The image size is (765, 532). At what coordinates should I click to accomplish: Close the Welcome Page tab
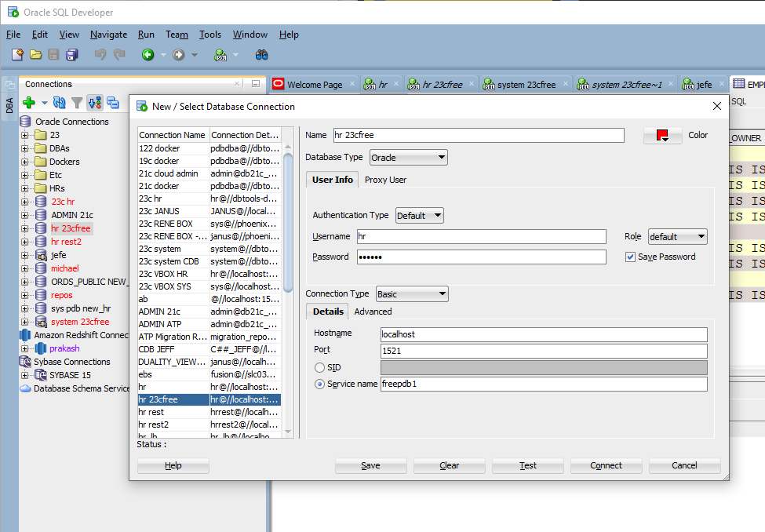(x=352, y=84)
